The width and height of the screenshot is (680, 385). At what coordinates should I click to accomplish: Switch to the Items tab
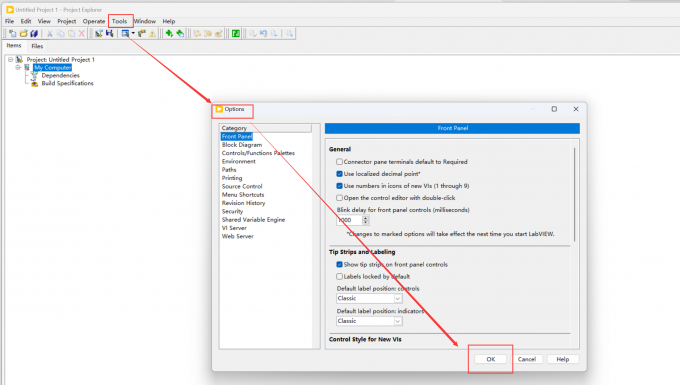[x=14, y=46]
